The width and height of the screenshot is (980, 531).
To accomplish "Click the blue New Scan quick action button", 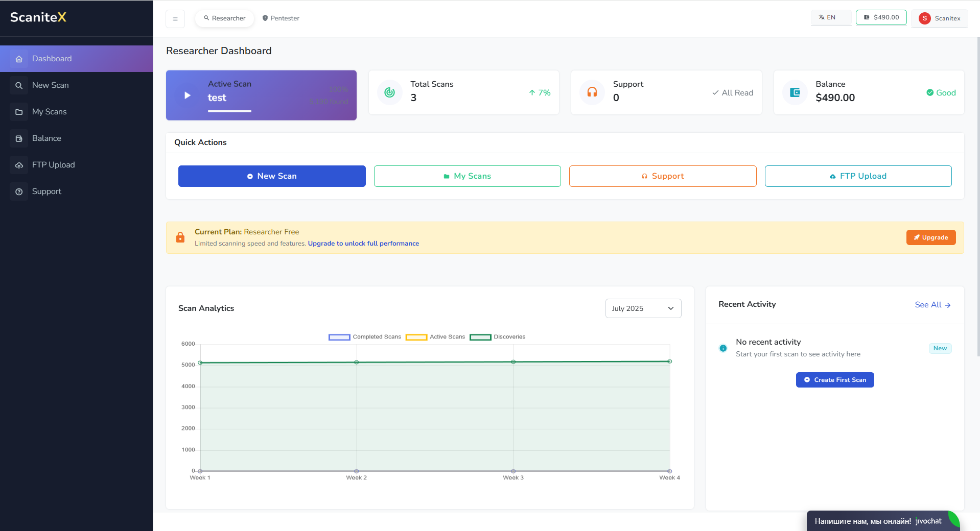I will [272, 176].
